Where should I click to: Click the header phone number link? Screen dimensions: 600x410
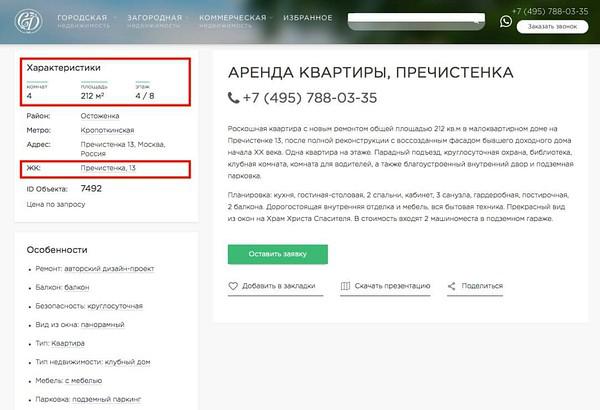[550, 11]
